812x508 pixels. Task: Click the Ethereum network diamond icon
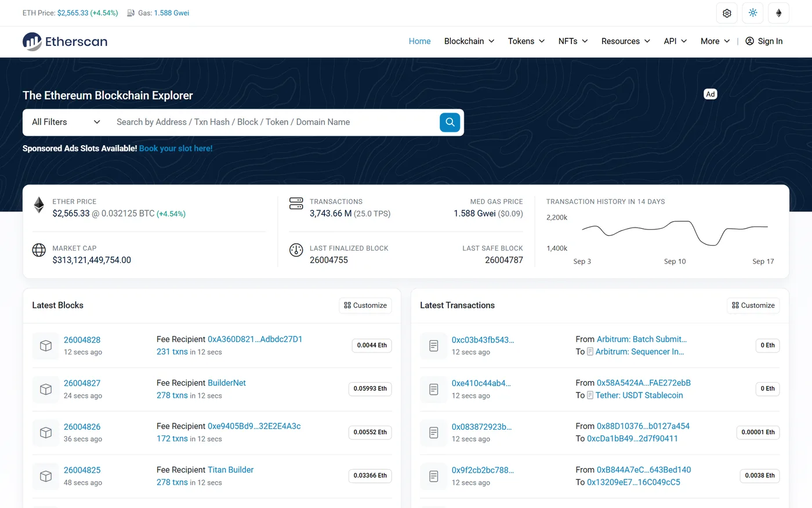point(779,13)
